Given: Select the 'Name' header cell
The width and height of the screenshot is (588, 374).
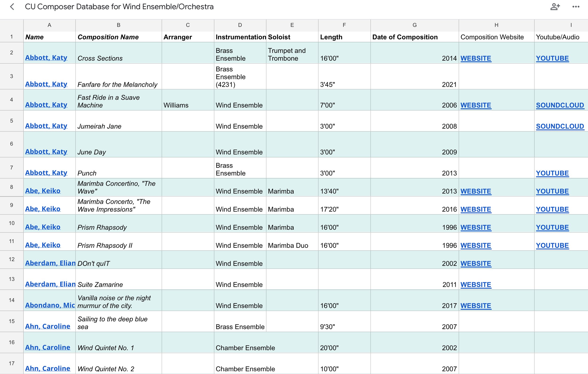Looking at the screenshot, I should point(49,37).
